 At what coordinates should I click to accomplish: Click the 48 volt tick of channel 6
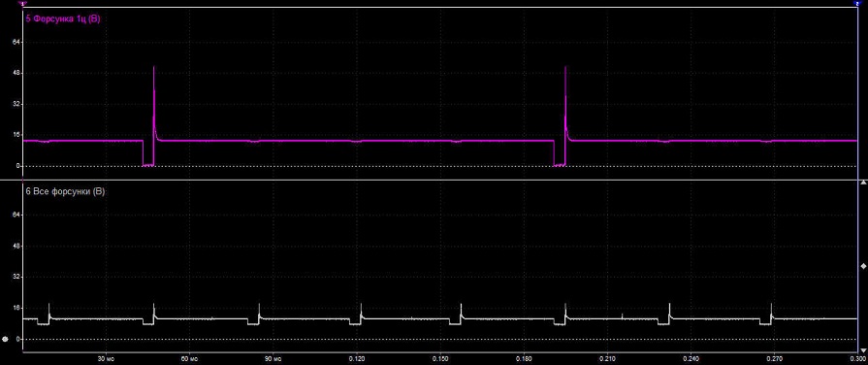pyautogui.click(x=16, y=246)
